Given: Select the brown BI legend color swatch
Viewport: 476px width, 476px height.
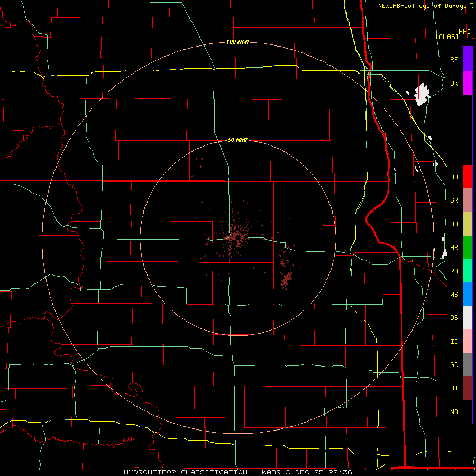Looking at the screenshot, I should (x=467, y=388).
